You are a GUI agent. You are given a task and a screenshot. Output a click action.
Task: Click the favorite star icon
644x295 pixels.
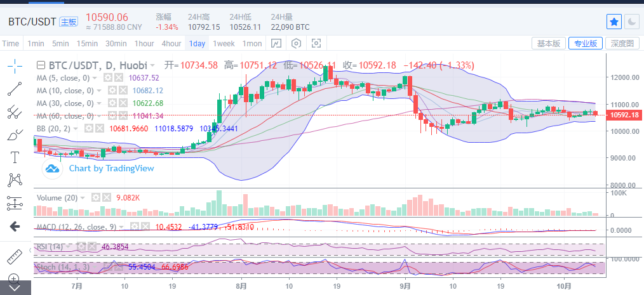click(614, 22)
